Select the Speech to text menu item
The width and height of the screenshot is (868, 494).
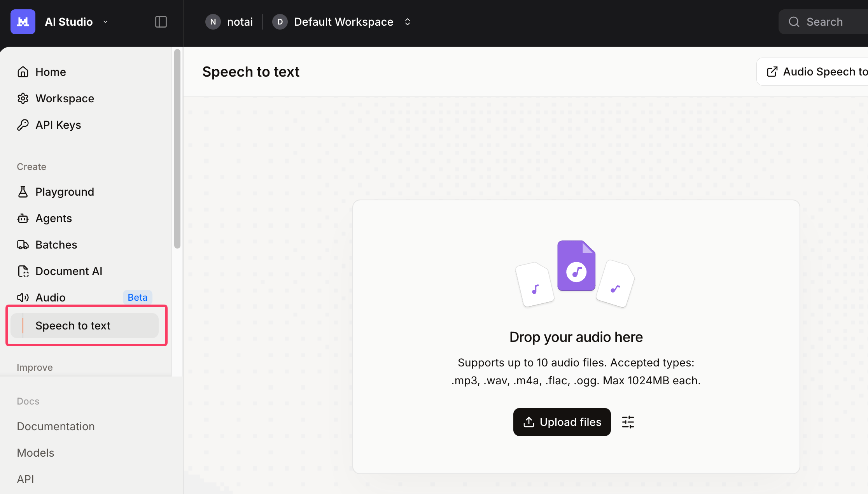pyautogui.click(x=73, y=326)
